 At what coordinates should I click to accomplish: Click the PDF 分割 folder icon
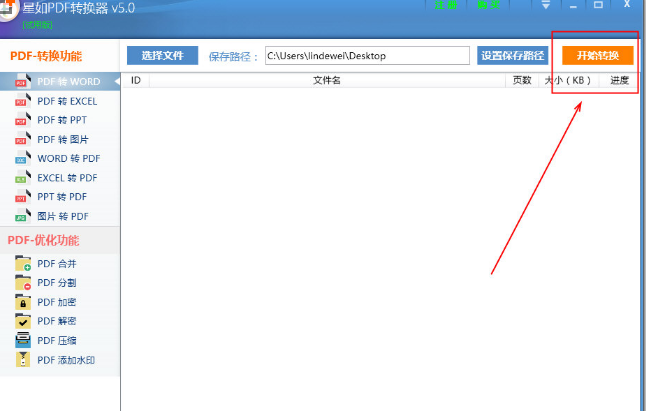[23, 283]
